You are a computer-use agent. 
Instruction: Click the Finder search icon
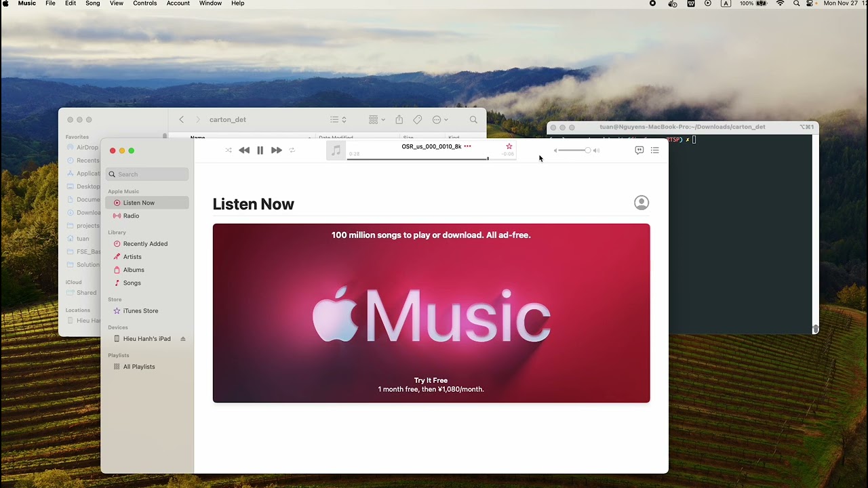click(x=473, y=120)
